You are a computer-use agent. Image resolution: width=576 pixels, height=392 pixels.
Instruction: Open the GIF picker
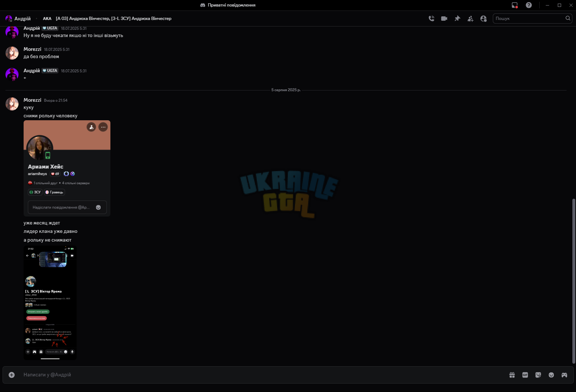(525, 375)
